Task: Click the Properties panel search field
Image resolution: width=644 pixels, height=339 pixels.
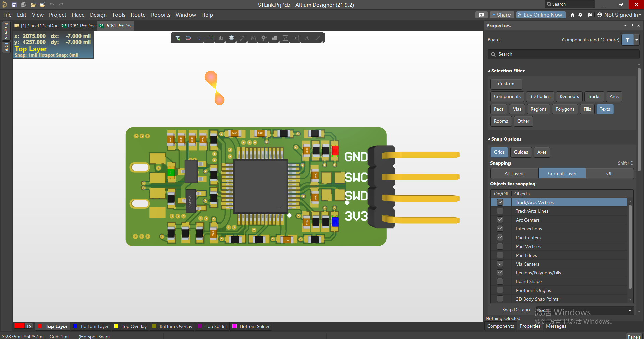Action: 563,54
